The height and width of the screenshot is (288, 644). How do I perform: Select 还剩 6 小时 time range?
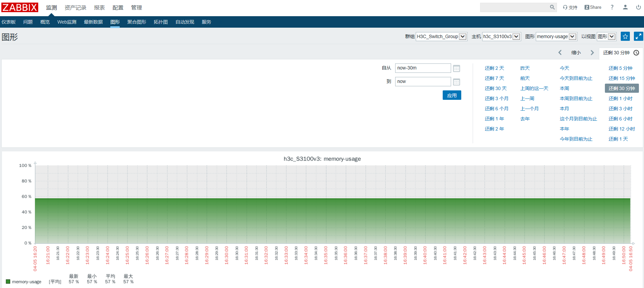620,119
